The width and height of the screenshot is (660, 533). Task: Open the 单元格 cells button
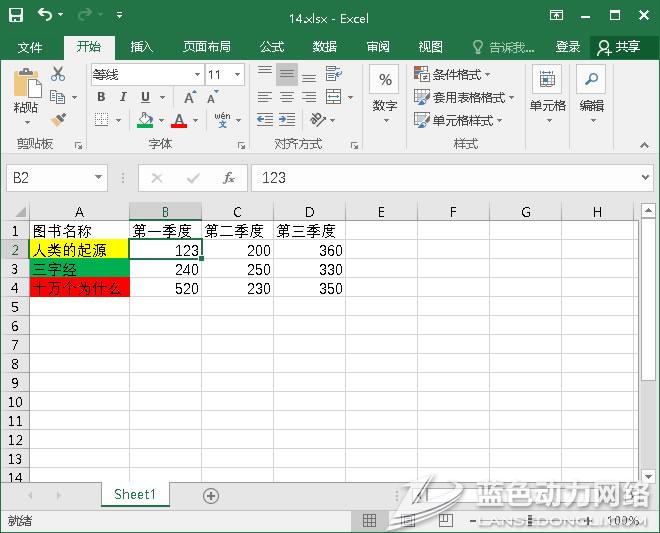(547, 95)
